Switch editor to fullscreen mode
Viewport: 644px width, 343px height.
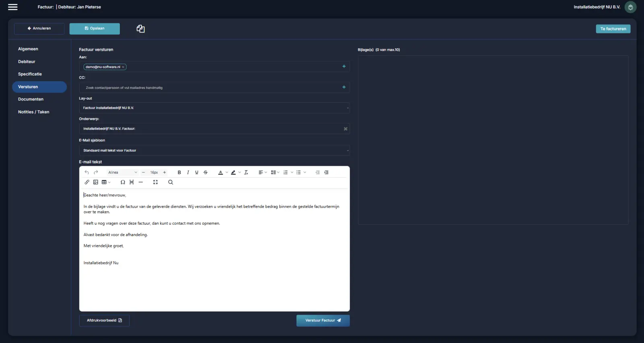pyautogui.click(x=155, y=182)
